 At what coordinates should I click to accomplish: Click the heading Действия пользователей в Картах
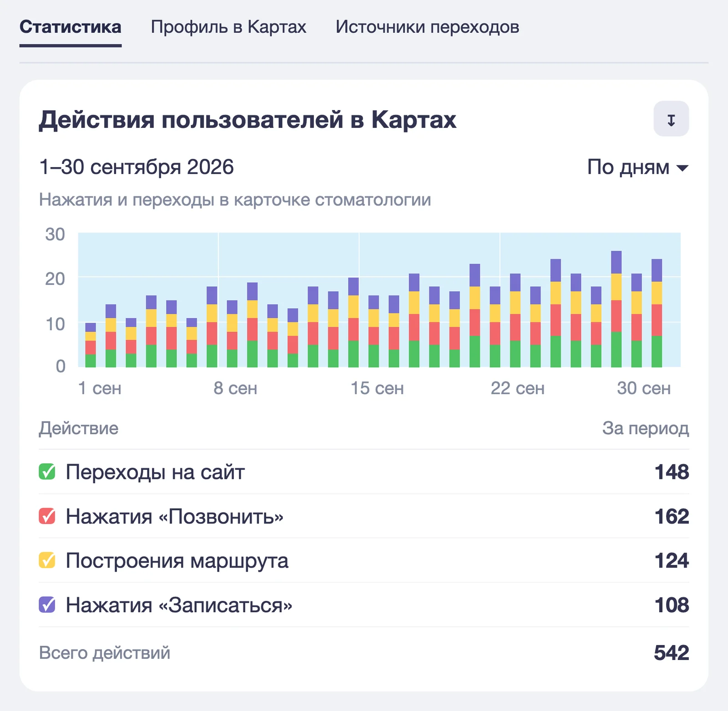(x=248, y=120)
